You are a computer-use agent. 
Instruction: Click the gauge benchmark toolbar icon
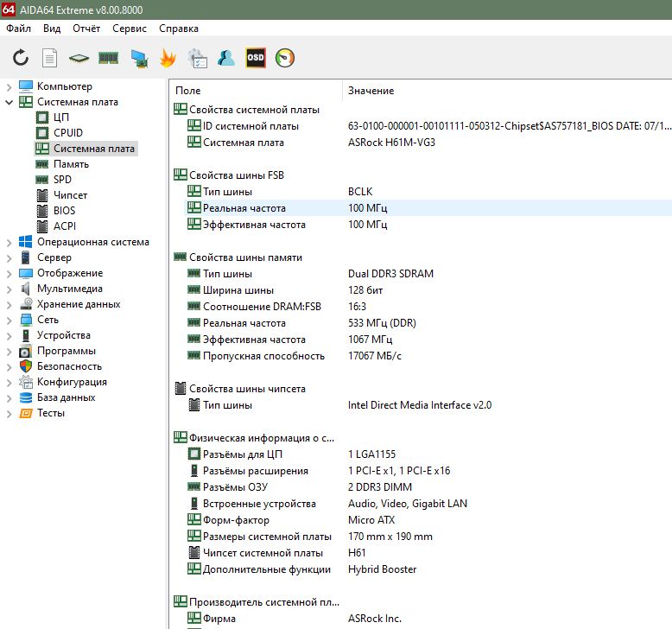tap(285, 58)
